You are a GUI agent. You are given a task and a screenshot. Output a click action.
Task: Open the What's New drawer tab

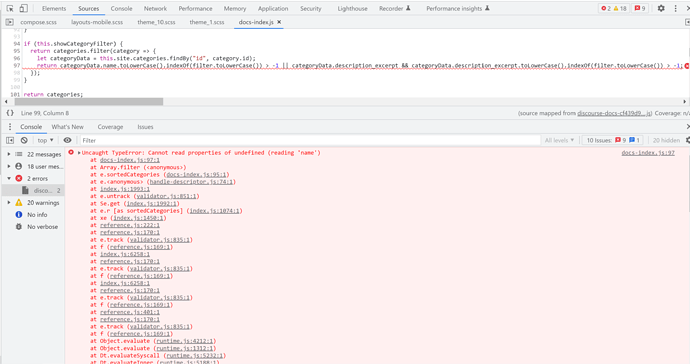pyautogui.click(x=67, y=127)
